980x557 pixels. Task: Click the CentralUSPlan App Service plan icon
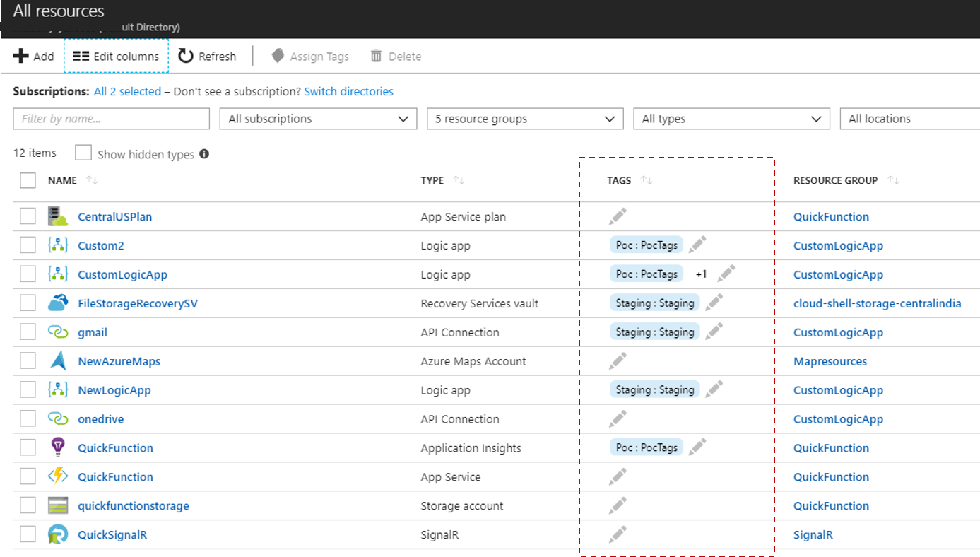pyautogui.click(x=58, y=216)
